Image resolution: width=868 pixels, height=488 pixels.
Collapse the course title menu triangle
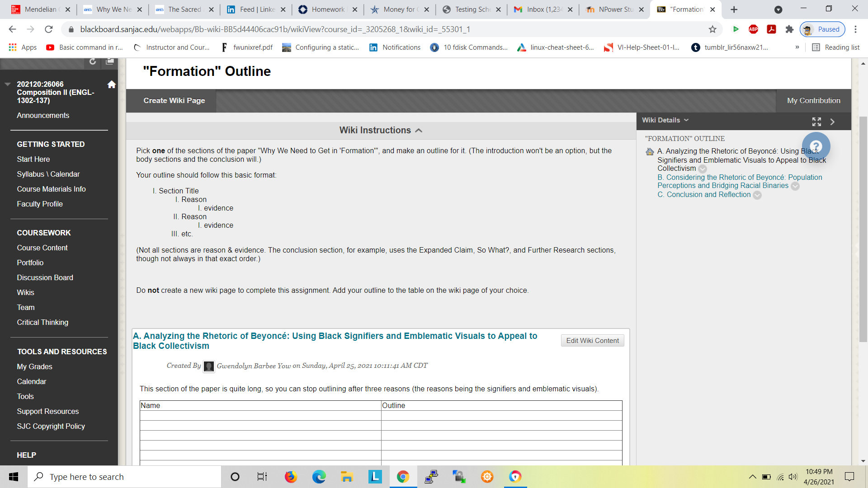(7, 84)
